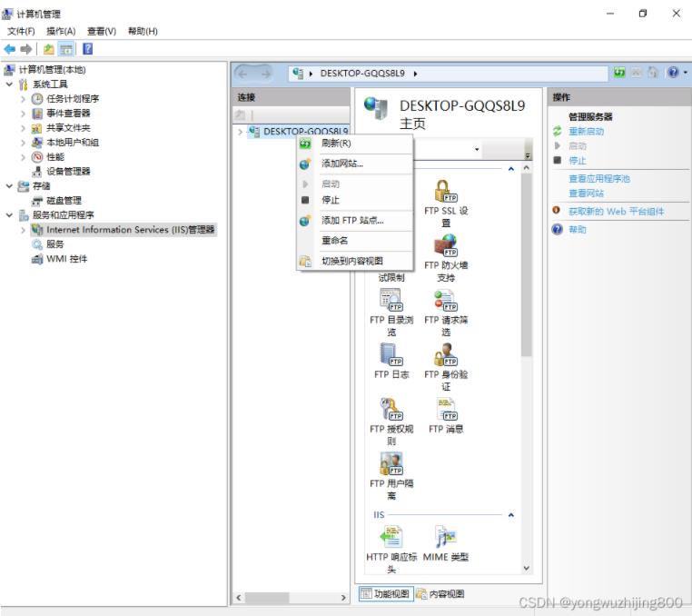Collapse the IIS group section chevron
The width and height of the screenshot is (692, 616).
pos(511,515)
